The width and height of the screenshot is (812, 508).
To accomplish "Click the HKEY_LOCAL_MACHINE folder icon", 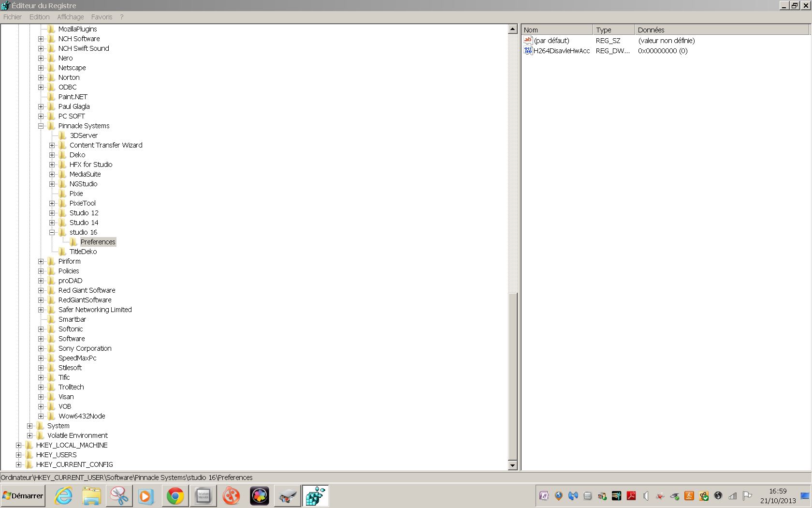I will pyautogui.click(x=29, y=445).
